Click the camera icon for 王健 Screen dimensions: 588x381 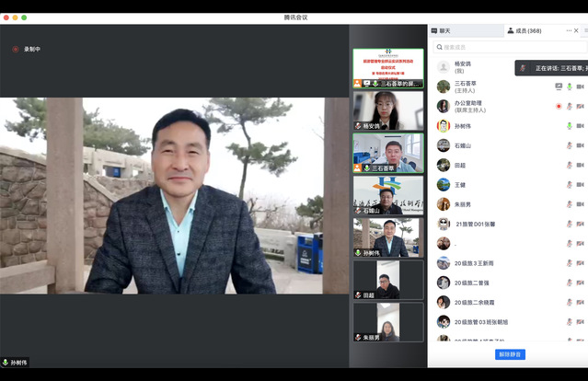[x=580, y=185]
